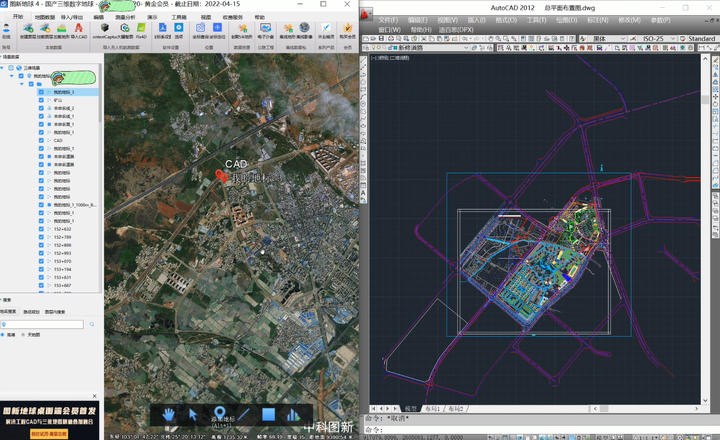This screenshot has height=440, width=720.
Task: Choose the blue polygon drawing tool
Action: click(x=268, y=414)
